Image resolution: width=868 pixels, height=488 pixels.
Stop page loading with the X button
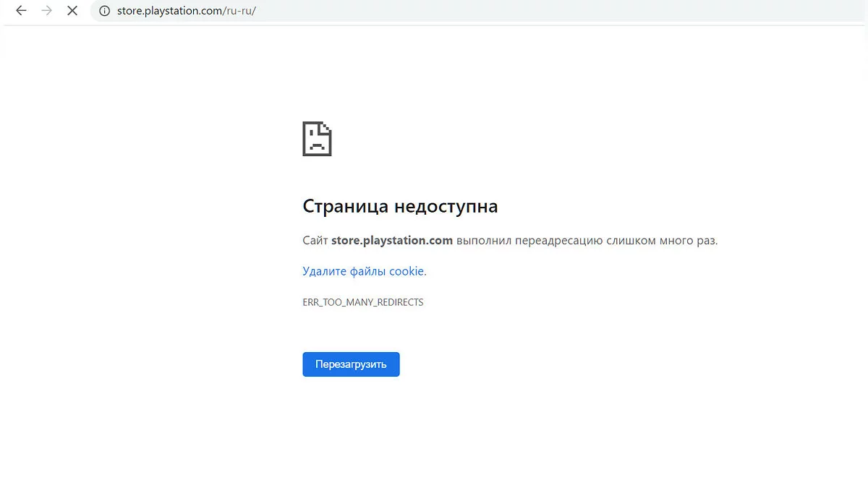point(72,11)
